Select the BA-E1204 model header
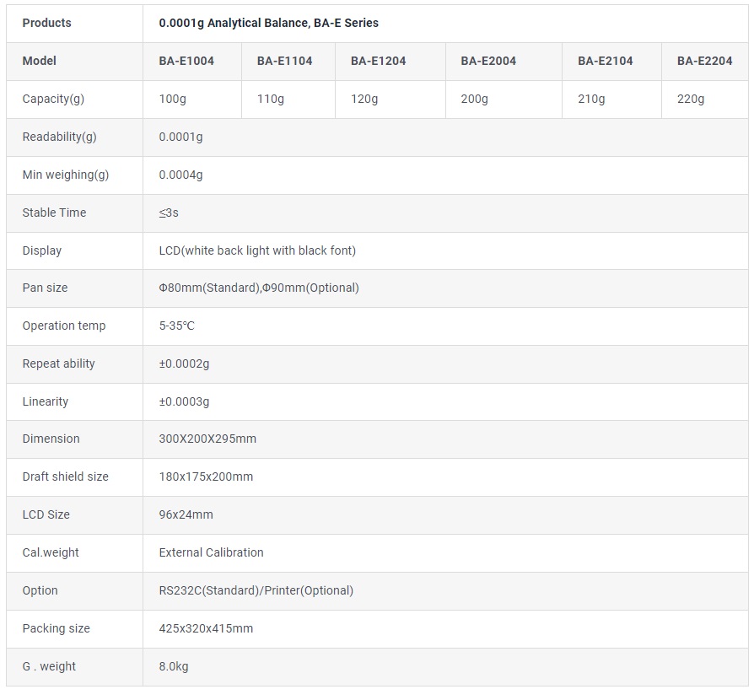The width and height of the screenshot is (754, 700). click(379, 61)
